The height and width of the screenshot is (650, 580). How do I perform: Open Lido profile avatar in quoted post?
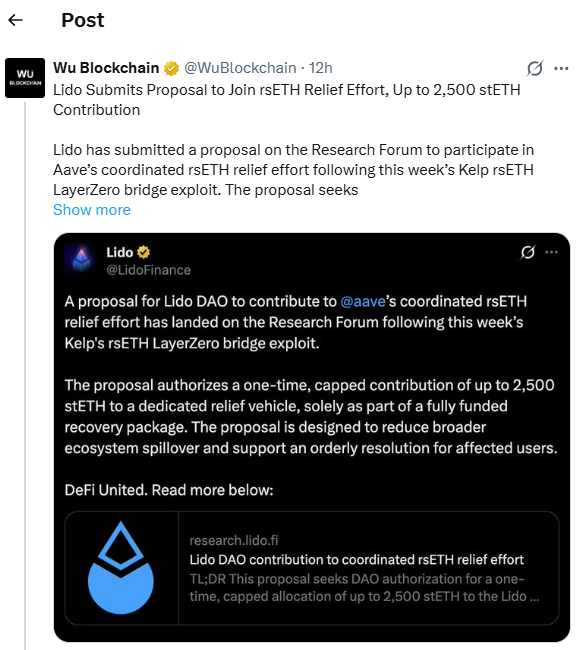click(81, 260)
